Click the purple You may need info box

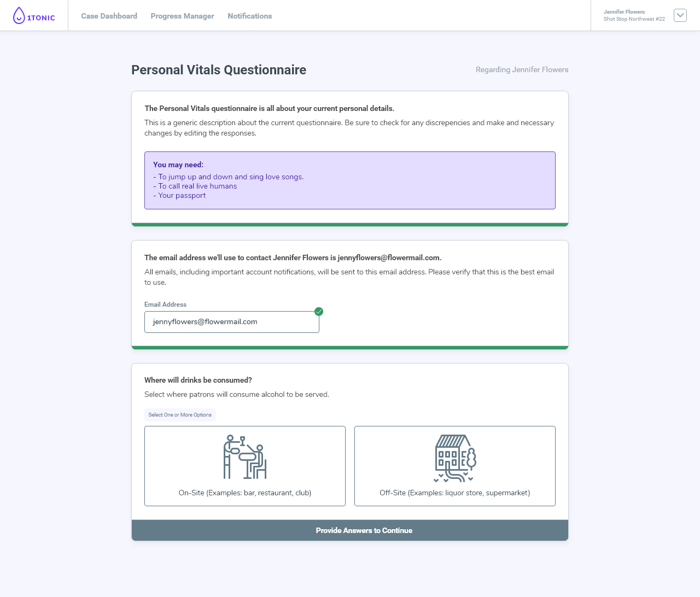pos(350,180)
